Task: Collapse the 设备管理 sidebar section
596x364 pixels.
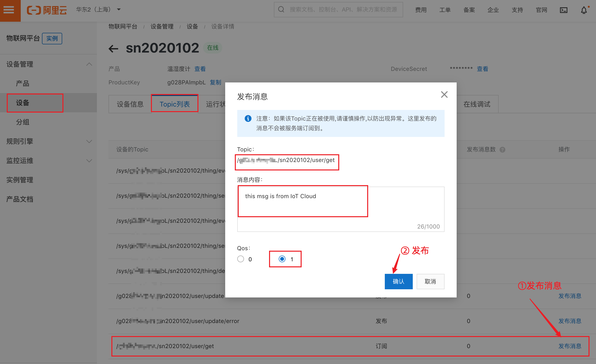Action: click(x=89, y=64)
